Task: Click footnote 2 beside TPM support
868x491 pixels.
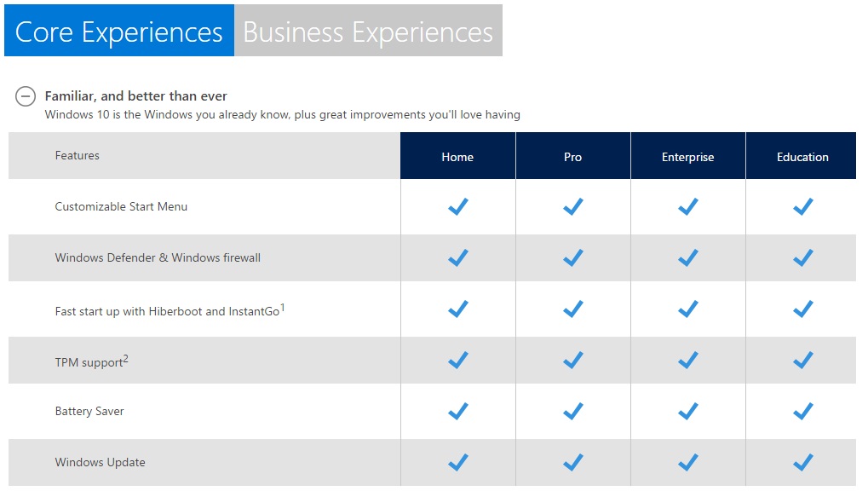Action: pyautogui.click(x=126, y=359)
